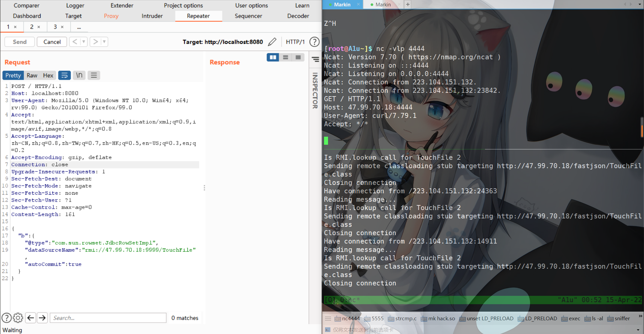Open the request editor hamburger menu
The width and height of the screenshot is (644, 334).
pyautogui.click(x=94, y=75)
